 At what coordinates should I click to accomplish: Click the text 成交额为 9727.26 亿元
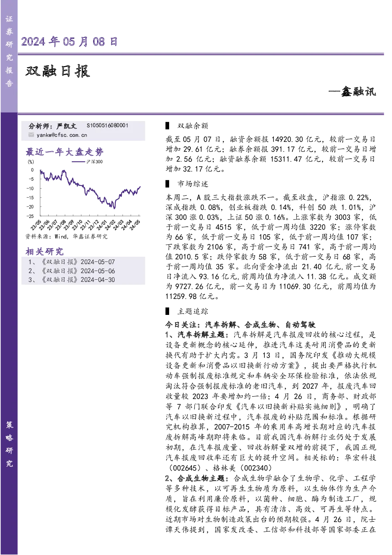[270, 282]
